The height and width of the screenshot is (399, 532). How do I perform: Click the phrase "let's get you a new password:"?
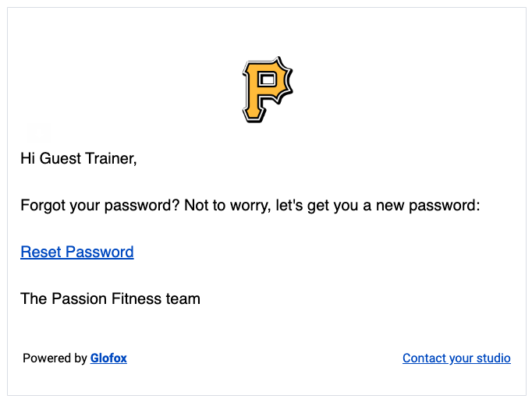(x=378, y=205)
